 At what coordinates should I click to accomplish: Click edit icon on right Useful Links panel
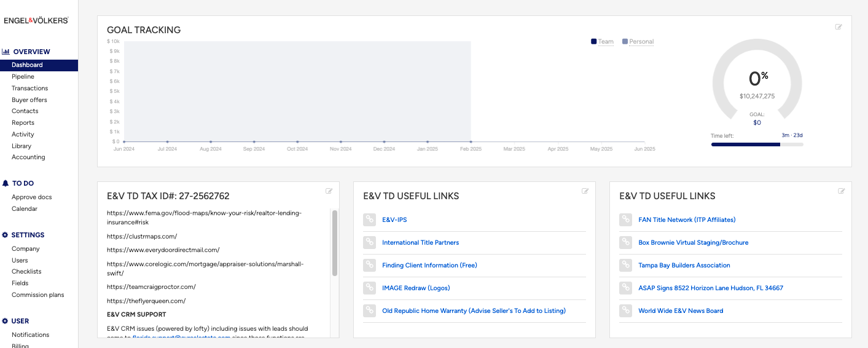click(841, 191)
